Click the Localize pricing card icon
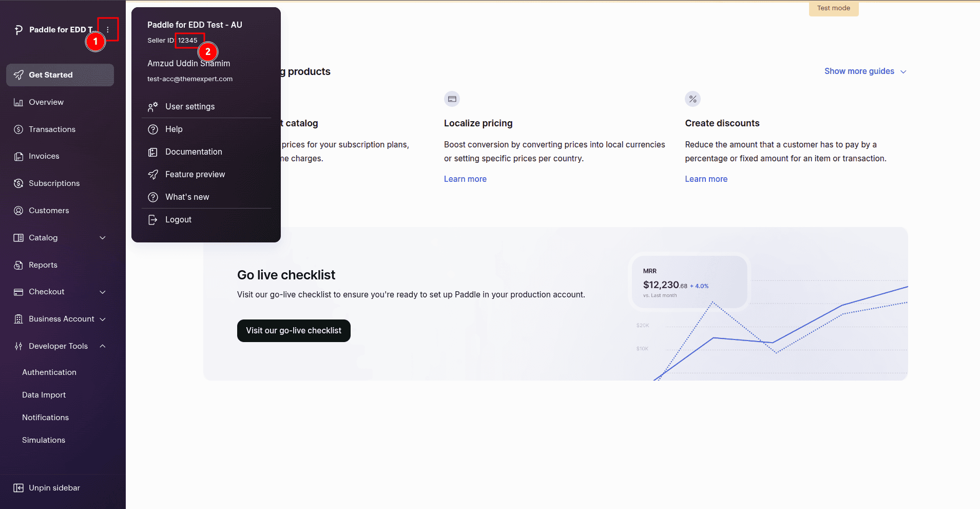This screenshot has height=509, width=980. tap(452, 99)
